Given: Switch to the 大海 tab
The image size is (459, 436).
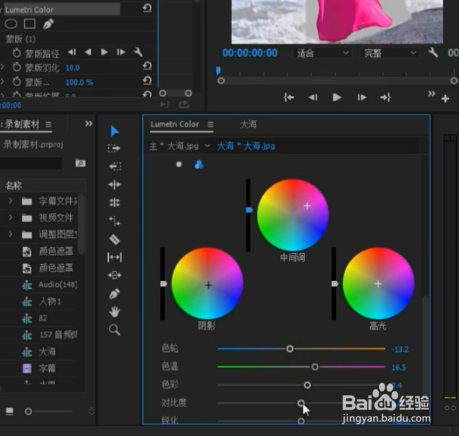Looking at the screenshot, I should (248, 124).
